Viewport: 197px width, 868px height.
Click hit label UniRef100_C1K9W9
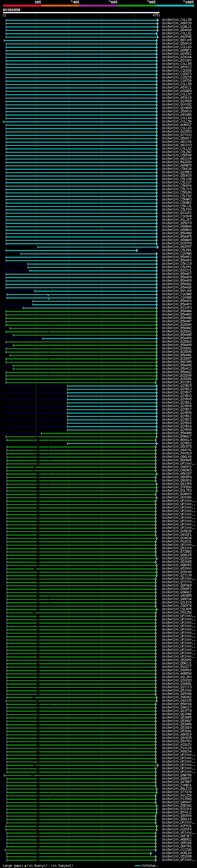coord(177,294)
